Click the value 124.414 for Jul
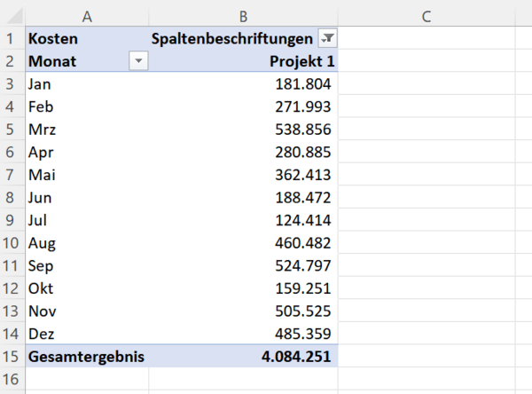Screen dimensions: 532x394 [243, 220]
